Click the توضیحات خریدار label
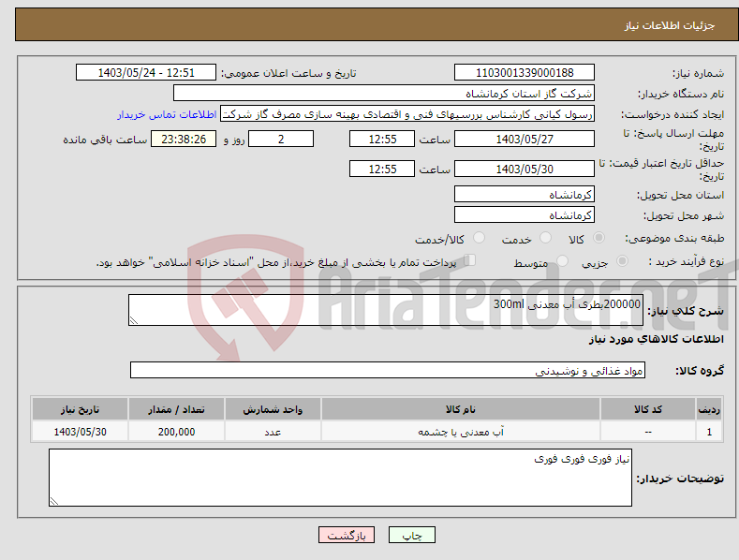Viewport: 739px width, 560px height. click(x=680, y=479)
